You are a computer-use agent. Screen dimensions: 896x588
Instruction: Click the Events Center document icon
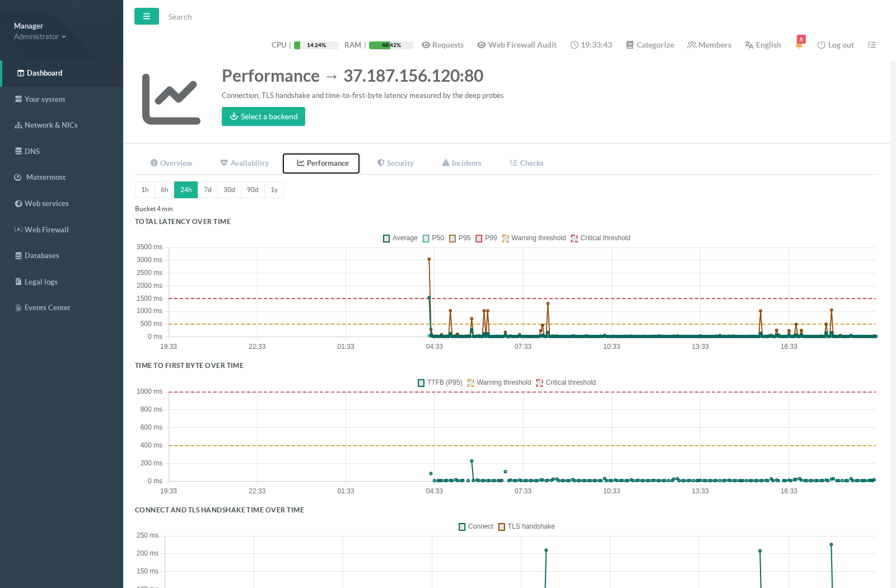coord(18,307)
